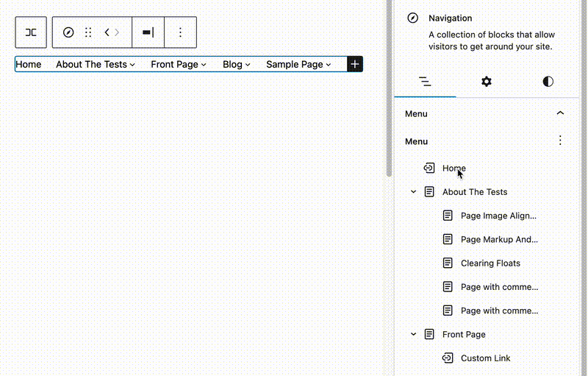This screenshot has width=588, height=376.
Task: Switch to the List View tab
Action: (425, 82)
